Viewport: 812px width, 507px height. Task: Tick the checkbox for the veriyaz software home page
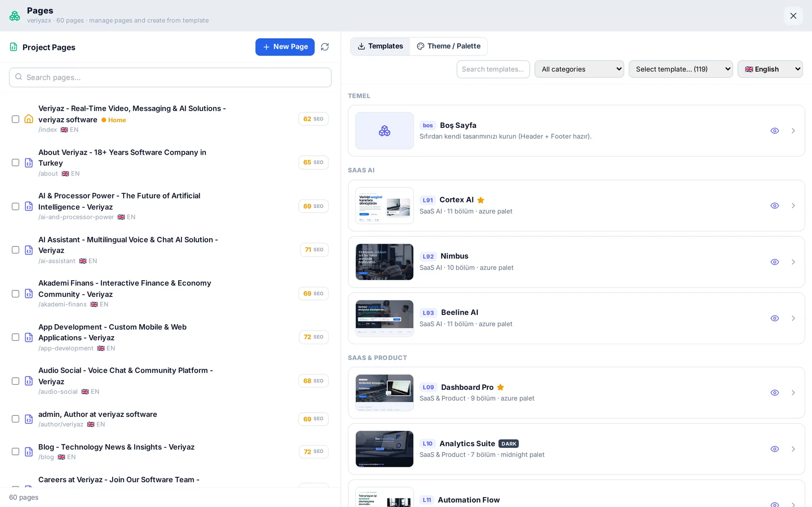point(15,119)
